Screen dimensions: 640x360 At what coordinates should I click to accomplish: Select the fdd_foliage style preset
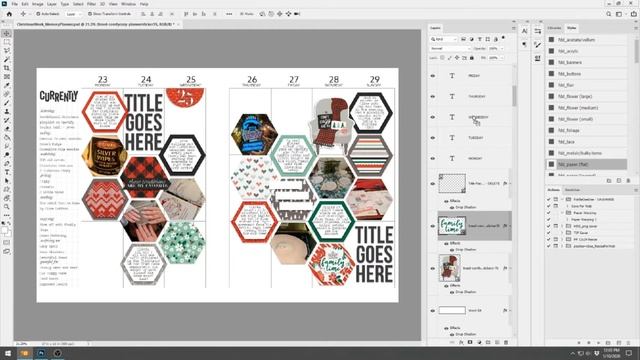point(586,130)
